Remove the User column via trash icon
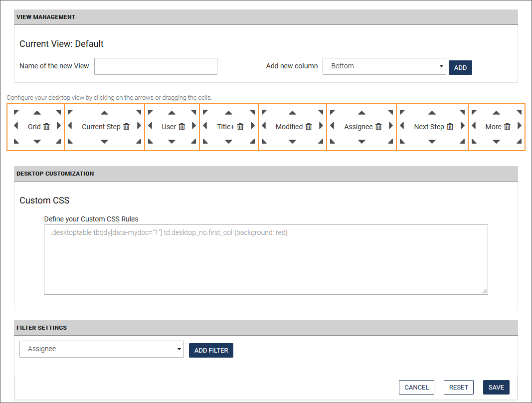 [182, 127]
